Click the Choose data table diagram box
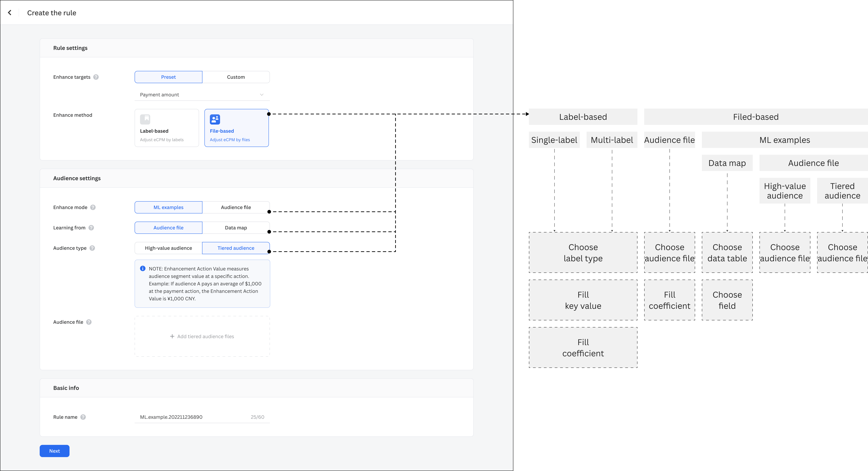The width and height of the screenshot is (868, 471). (727, 252)
